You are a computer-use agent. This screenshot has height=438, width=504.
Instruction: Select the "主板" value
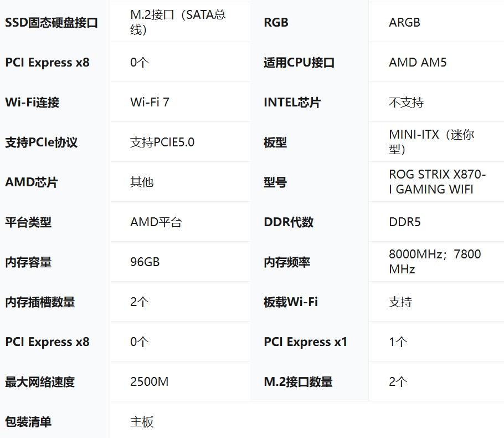tap(142, 421)
